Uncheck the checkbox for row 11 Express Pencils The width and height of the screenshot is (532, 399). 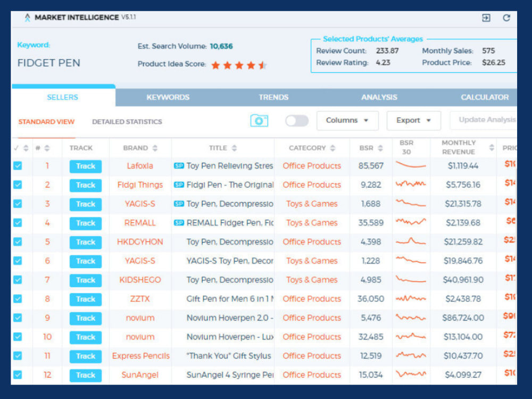click(x=18, y=355)
